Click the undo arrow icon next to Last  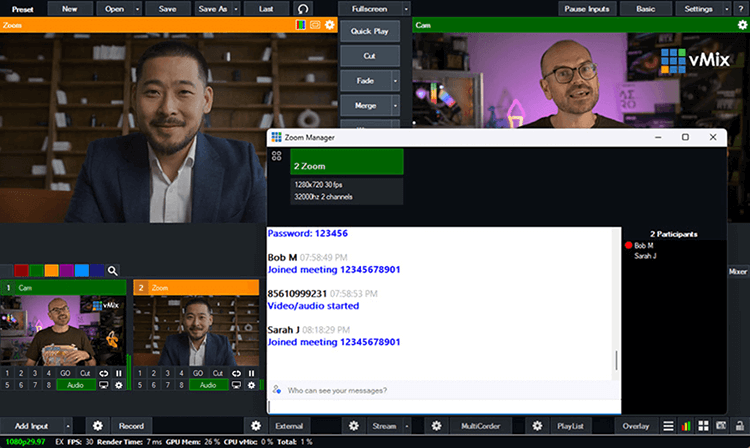pyautogui.click(x=304, y=8)
